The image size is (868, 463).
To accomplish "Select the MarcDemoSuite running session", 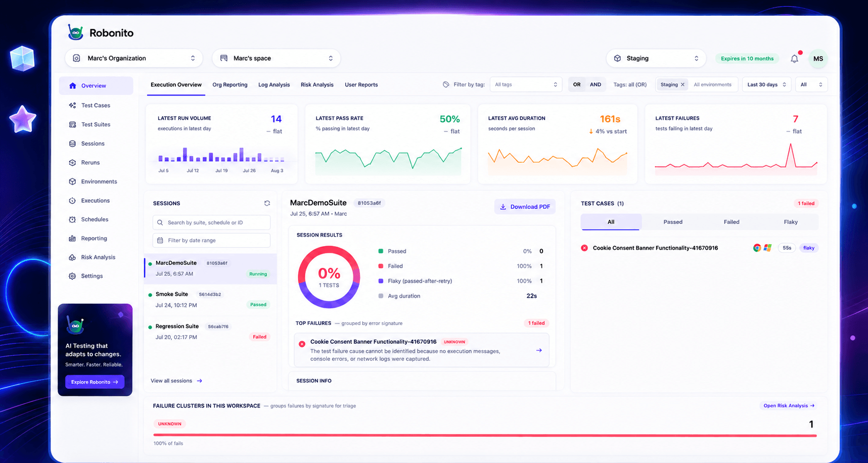I will tap(210, 268).
